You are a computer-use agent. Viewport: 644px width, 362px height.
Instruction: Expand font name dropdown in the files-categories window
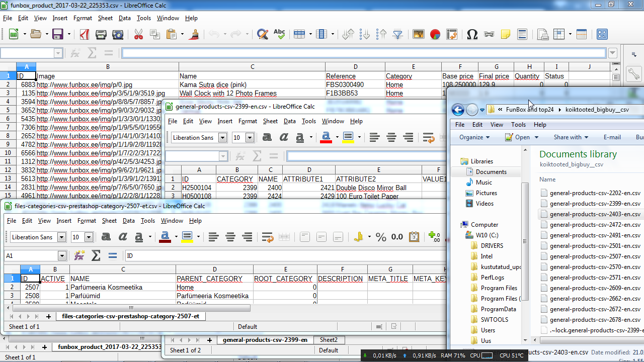[61, 237]
